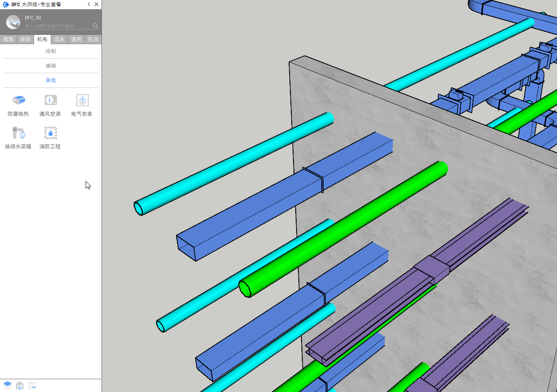557x392 pixels.
Task: Open the 成本 tab
Action: (x=59, y=39)
